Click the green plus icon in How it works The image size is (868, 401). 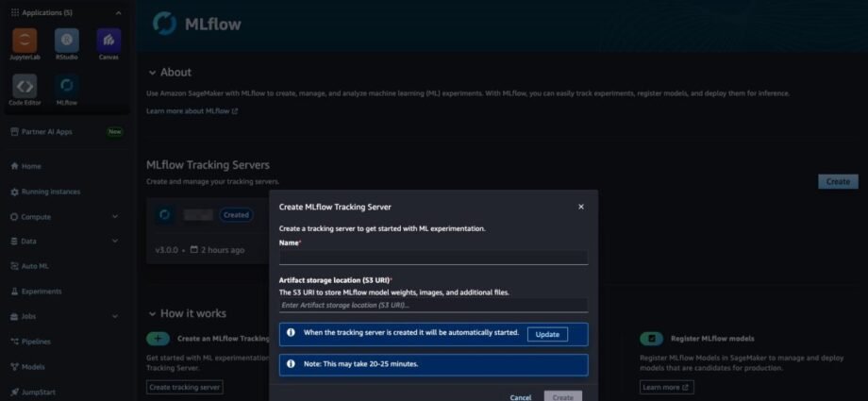pyautogui.click(x=158, y=339)
